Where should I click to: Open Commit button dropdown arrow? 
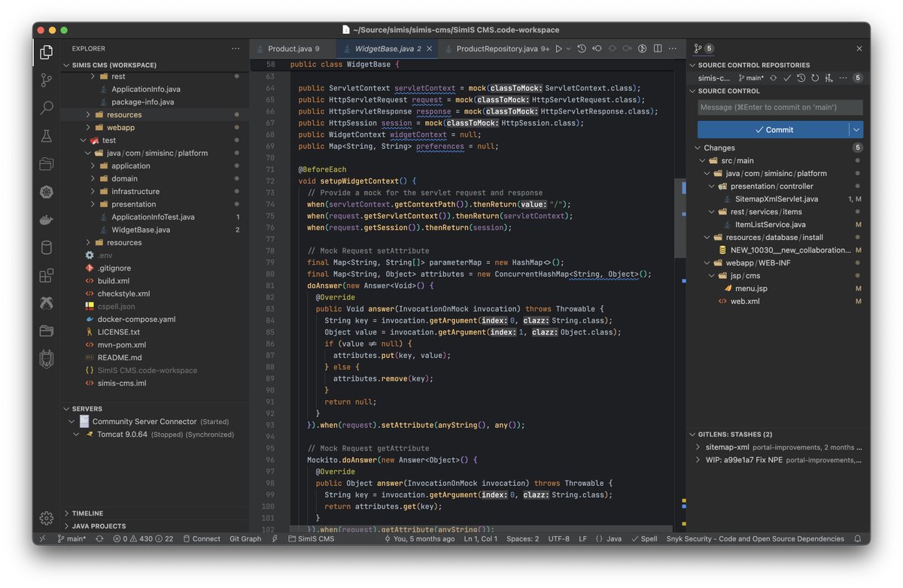pyautogui.click(x=856, y=129)
